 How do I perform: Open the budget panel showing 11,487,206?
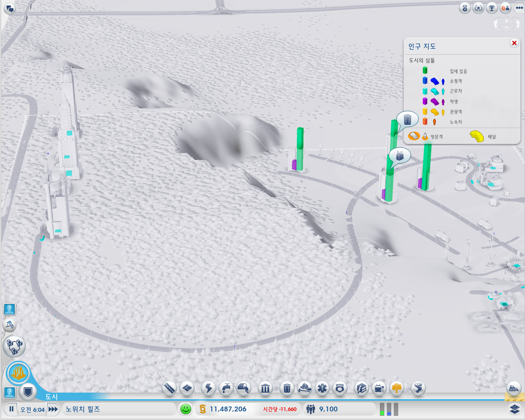(x=228, y=409)
